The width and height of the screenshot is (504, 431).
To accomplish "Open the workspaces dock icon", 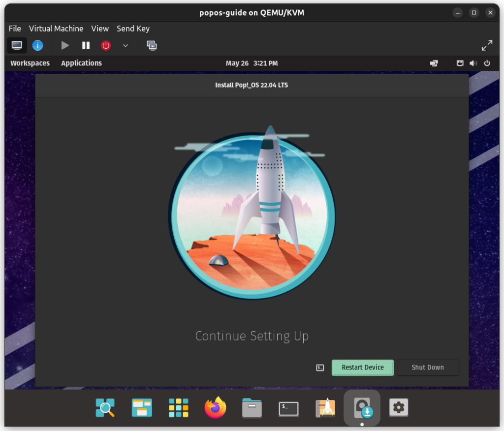I will [142, 407].
